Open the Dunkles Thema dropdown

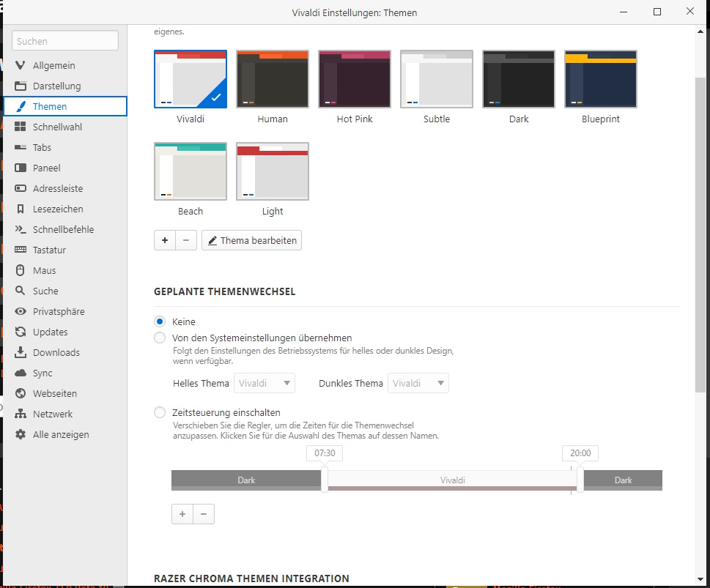pyautogui.click(x=418, y=384)
